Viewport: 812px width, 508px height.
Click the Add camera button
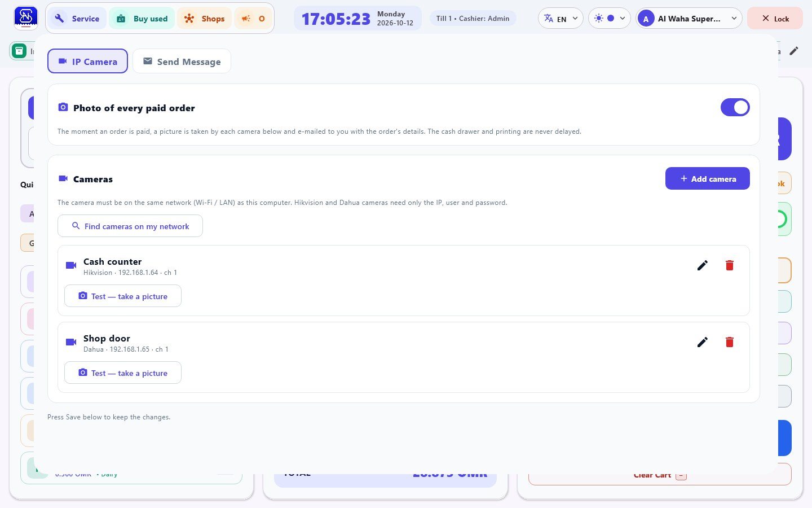coord(707,178)
